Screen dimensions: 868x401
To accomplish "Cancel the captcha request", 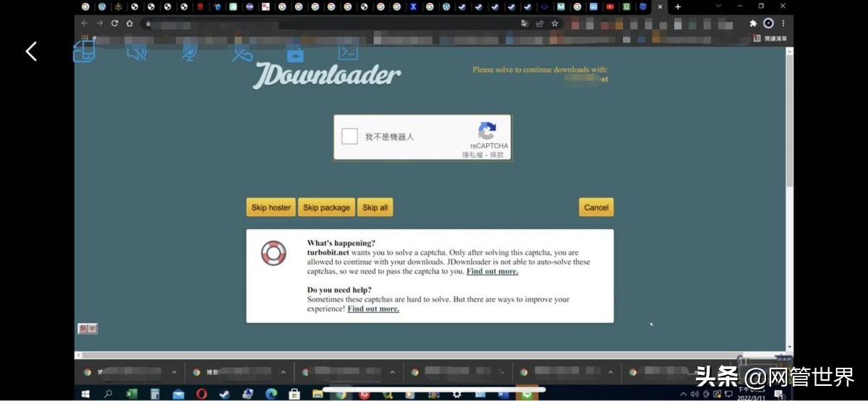I will 596,207.
